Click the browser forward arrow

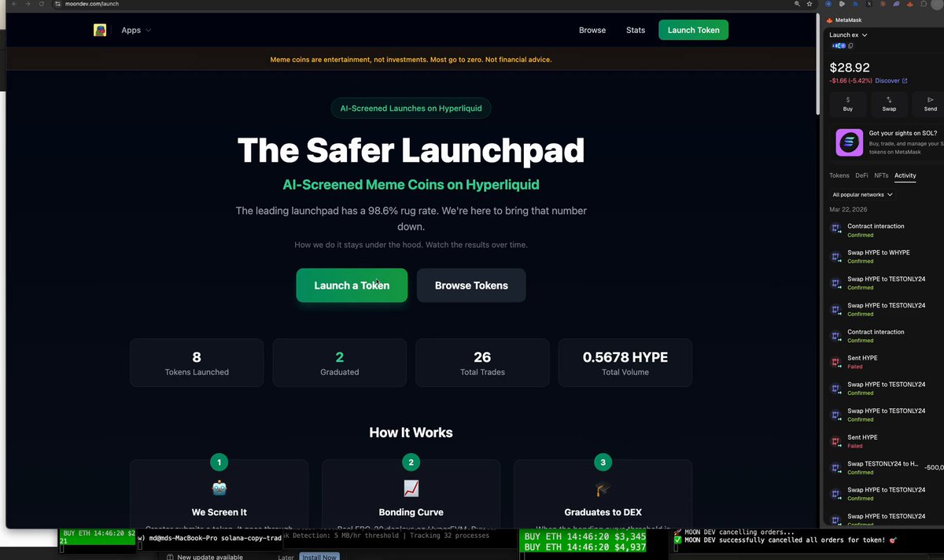(x=29, y=4)
